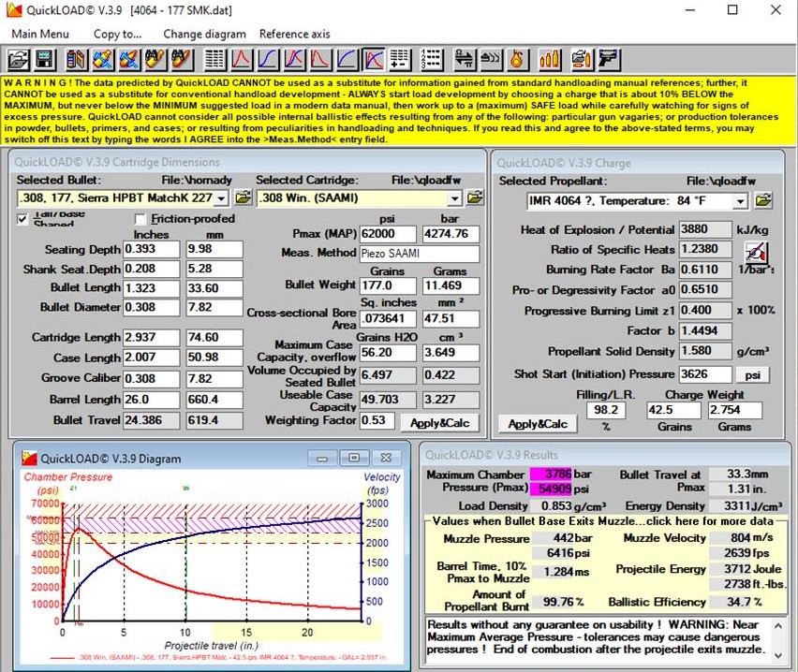Close the QuickLOAD Diagram sub-window

click(x=386, y=459)
